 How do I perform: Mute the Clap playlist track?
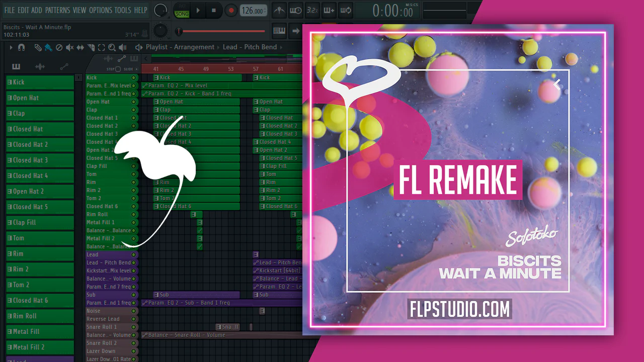click(134, 110)
